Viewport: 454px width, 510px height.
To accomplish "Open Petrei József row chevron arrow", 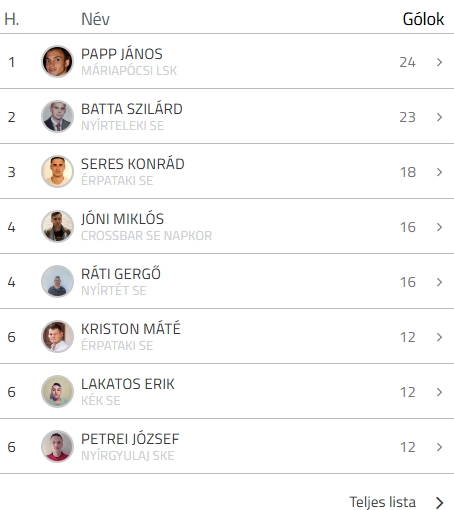I will coord(439,447).
